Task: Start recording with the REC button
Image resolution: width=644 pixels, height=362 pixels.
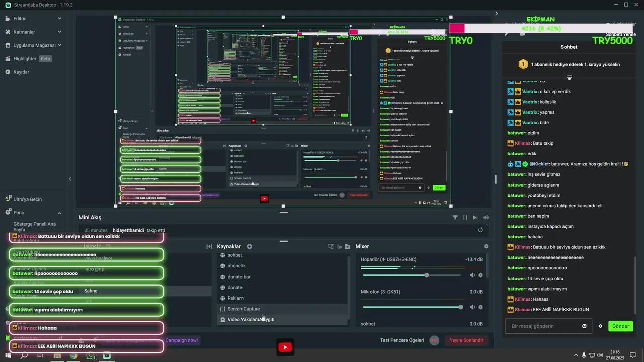Action: tap(434, 340)
